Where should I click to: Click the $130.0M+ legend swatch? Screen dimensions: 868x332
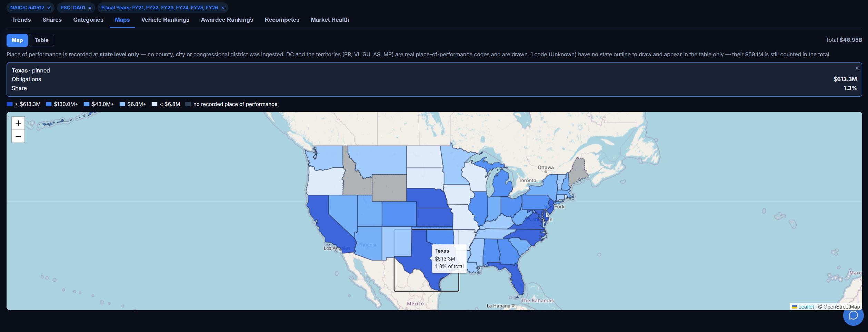click(x=49, y=104)
